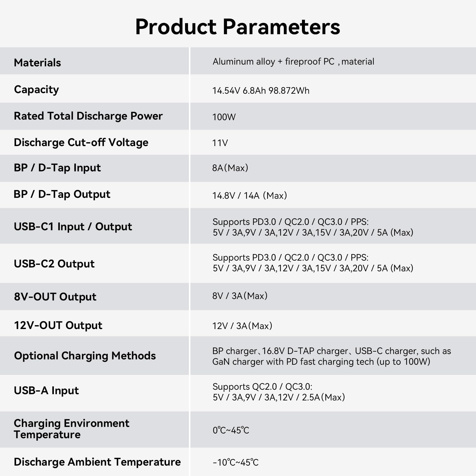Click the 8V-OUT Output label
Viewport: 476px width, 476px height.
(55, 297)
